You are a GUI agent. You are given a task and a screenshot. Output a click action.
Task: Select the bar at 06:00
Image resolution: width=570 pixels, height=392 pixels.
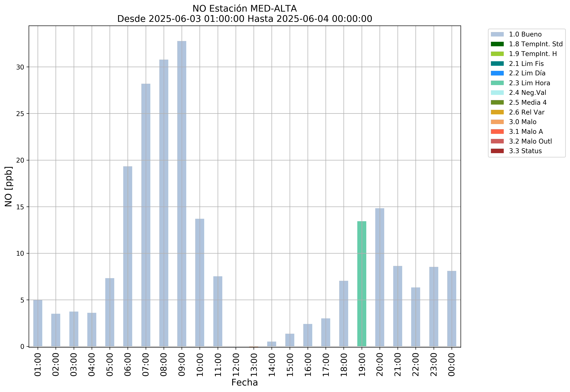point(128,256)
